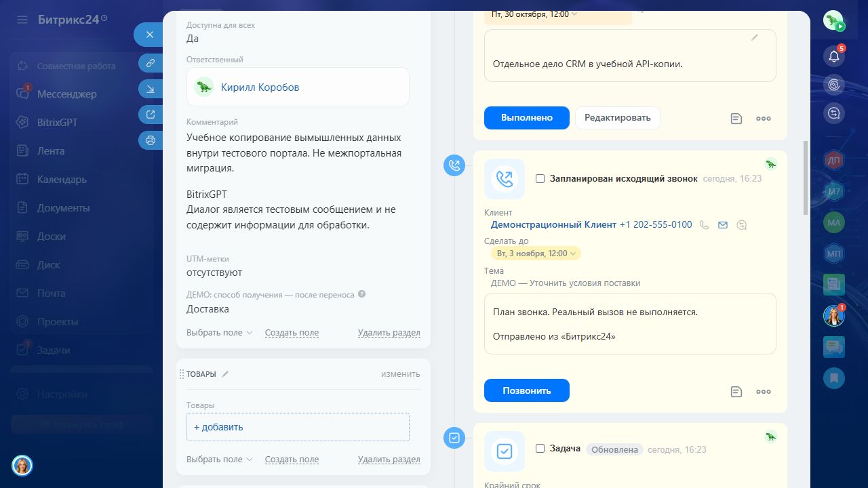Go to Календарь in the left menu
868x488 pixels.
62,180
